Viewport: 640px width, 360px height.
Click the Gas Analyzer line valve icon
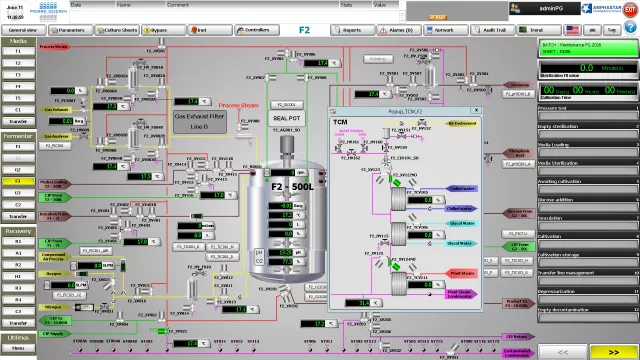coord(84,135)
